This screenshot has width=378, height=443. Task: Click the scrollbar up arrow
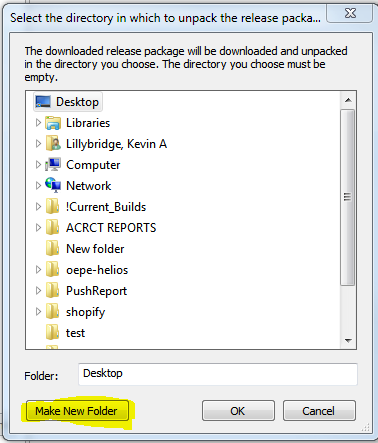[x=348, y=100]
